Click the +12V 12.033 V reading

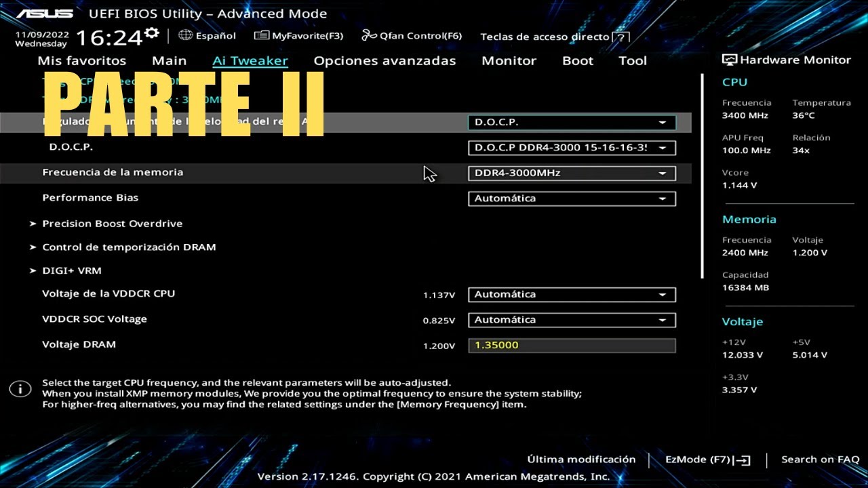(743, 355)
